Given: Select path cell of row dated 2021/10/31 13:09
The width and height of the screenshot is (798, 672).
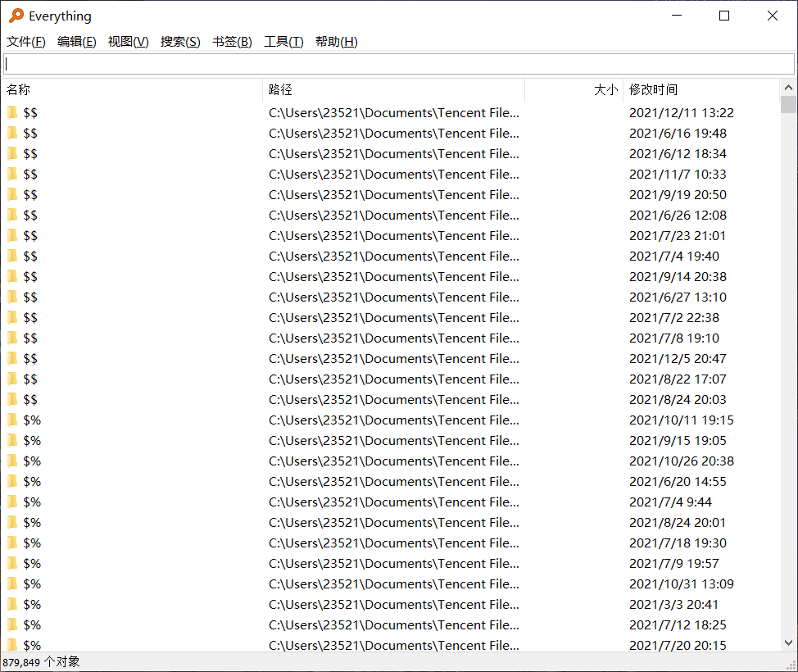Looking at the screenshot, I should click(393, 583).
